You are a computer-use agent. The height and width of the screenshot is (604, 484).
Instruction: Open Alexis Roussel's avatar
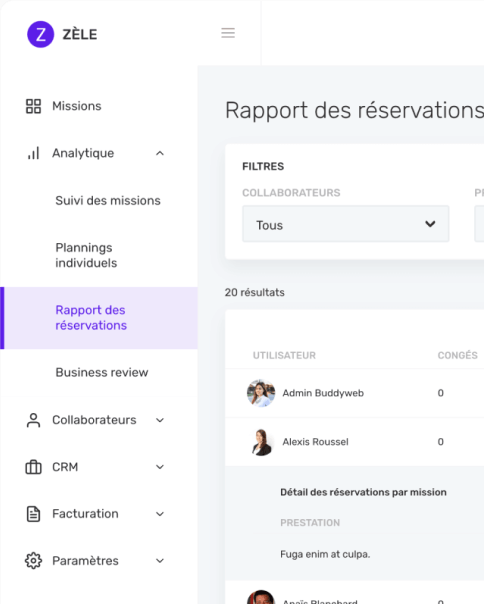261,442
